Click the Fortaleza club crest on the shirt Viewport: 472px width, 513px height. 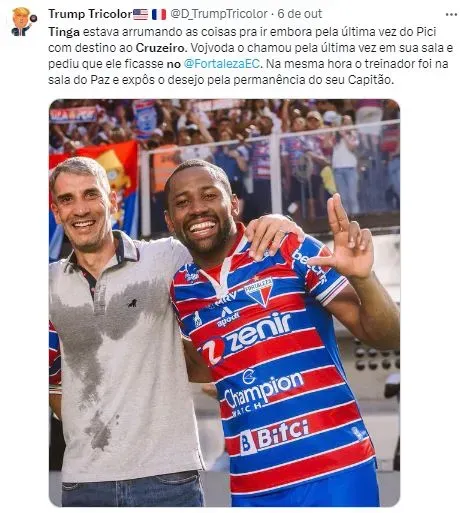click(x=259, y=291)
